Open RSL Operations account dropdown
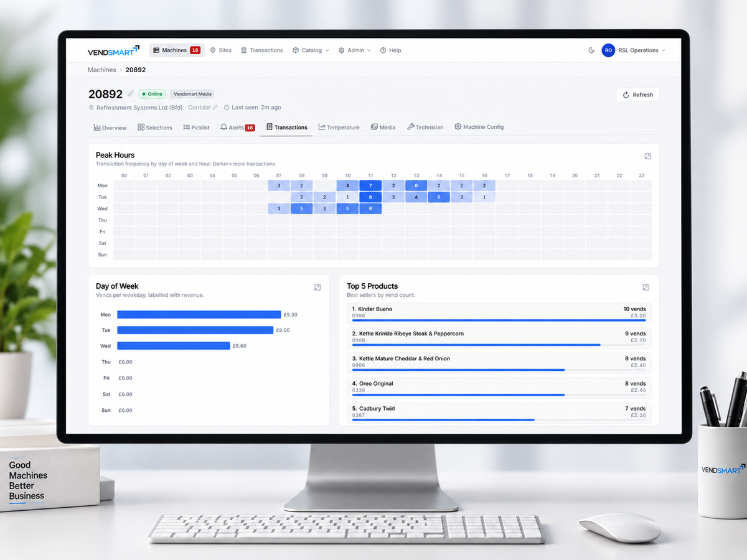The image size is (747, 560). point(641,50)
